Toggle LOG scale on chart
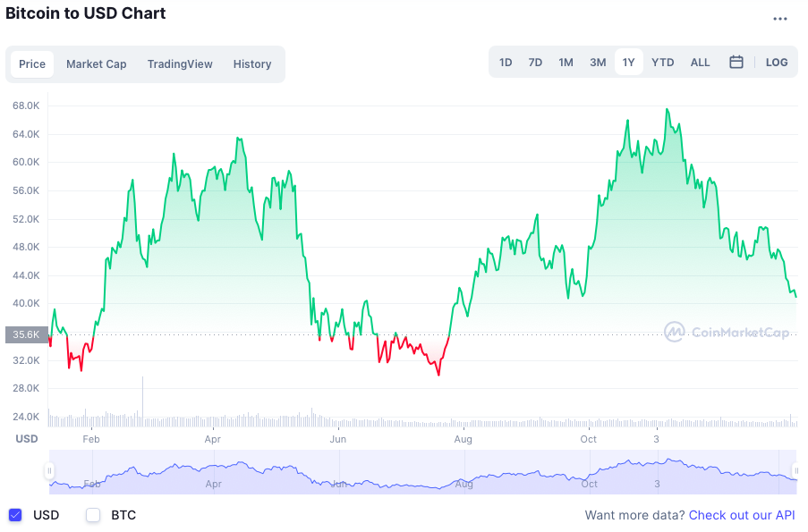This screenshot has width=808, height=532. (x=777, y=63)
